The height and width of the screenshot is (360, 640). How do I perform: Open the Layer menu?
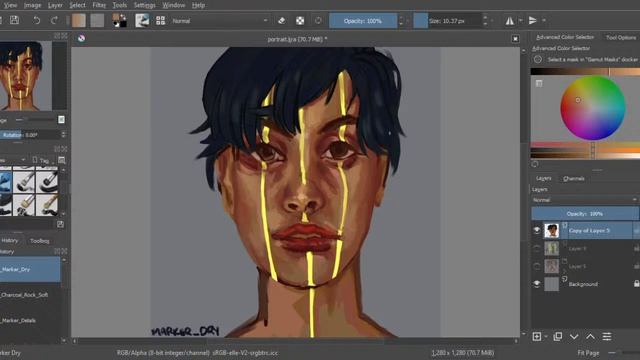pyautogui.click(x=55, y=5)
